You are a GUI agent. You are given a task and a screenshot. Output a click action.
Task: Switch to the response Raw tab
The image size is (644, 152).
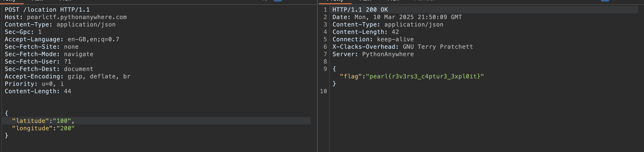click(365, 1)
